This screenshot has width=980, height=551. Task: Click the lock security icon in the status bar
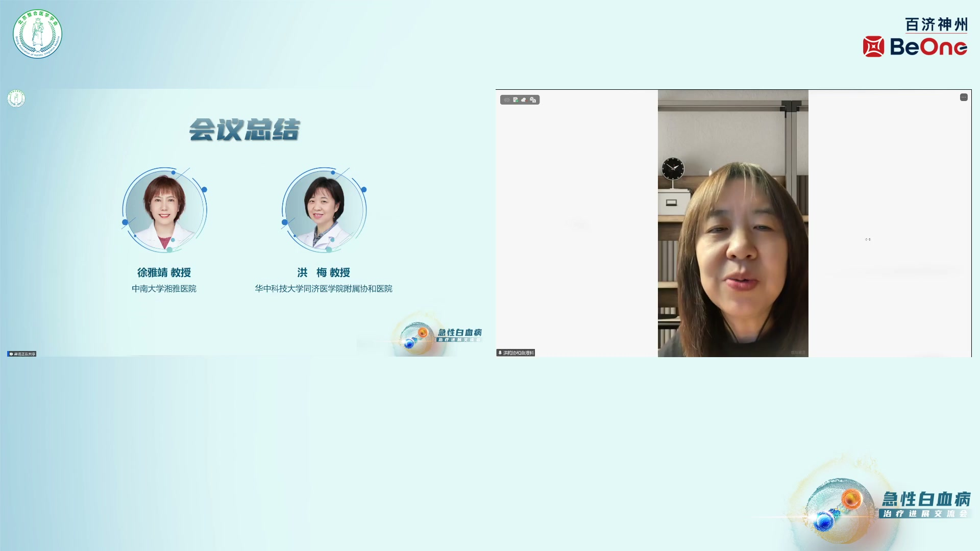tap(533, 100)
